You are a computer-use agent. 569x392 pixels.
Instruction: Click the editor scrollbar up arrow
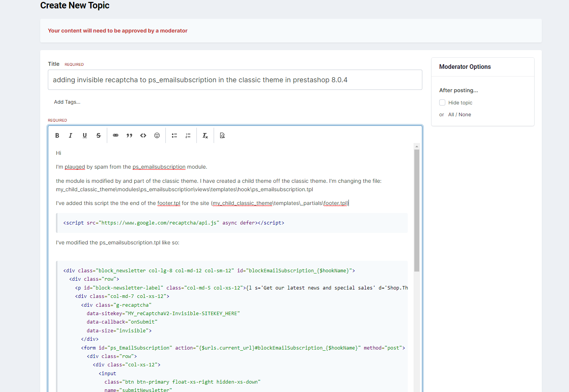tap(417, 146)
